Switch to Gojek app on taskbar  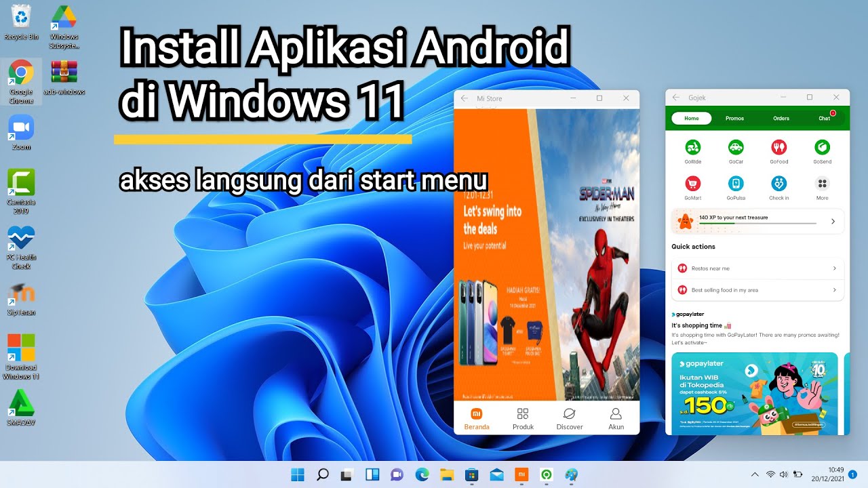coord(546,474)
